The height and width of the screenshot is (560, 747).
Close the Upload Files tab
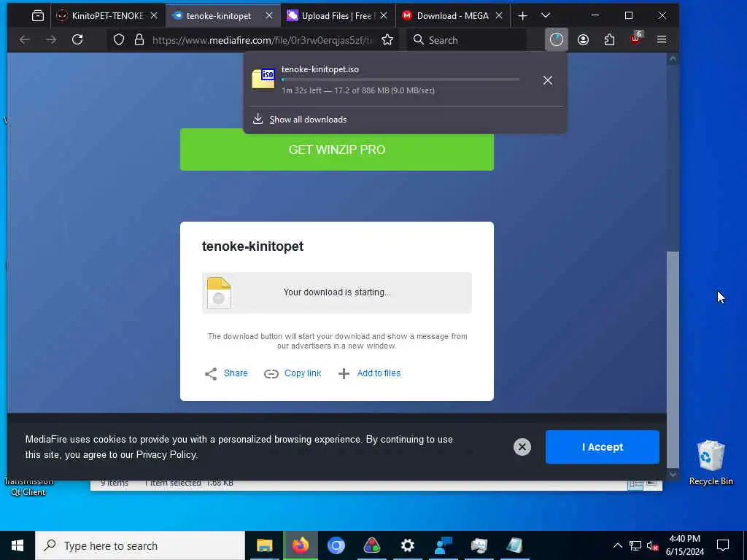point(384,16)
